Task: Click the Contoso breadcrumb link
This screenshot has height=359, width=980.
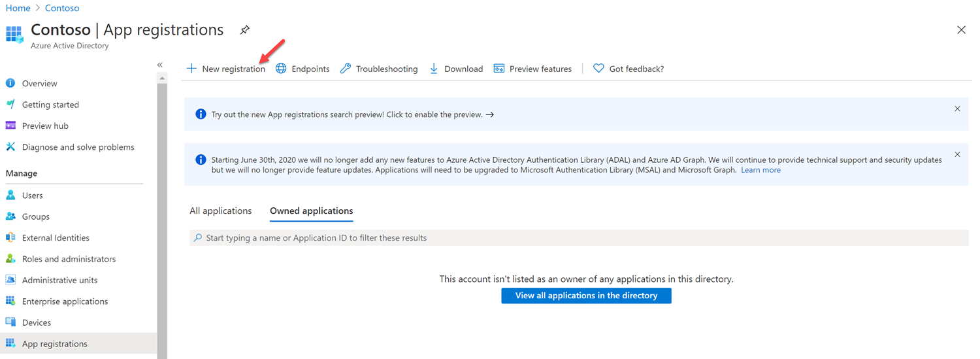Action: [62, 8]
